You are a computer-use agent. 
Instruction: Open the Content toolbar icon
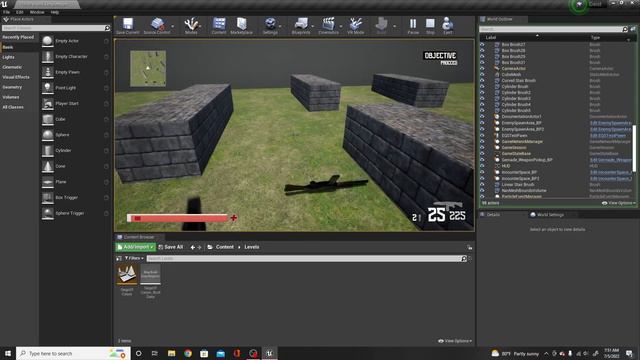coord(219,24)
